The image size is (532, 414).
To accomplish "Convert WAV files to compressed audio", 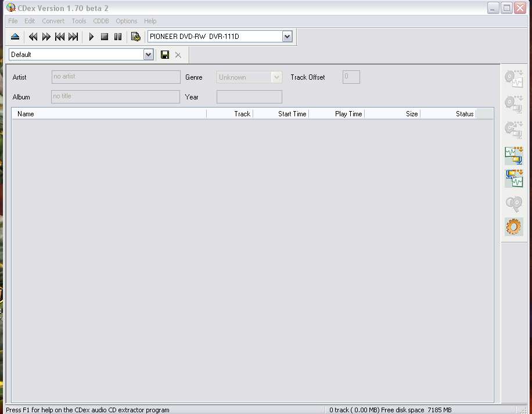I will [513, 156].
